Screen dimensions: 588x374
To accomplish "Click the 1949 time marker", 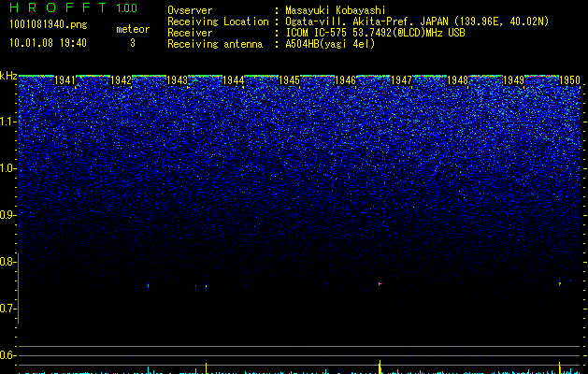I will pyautogui.click(x=514, y=80).
